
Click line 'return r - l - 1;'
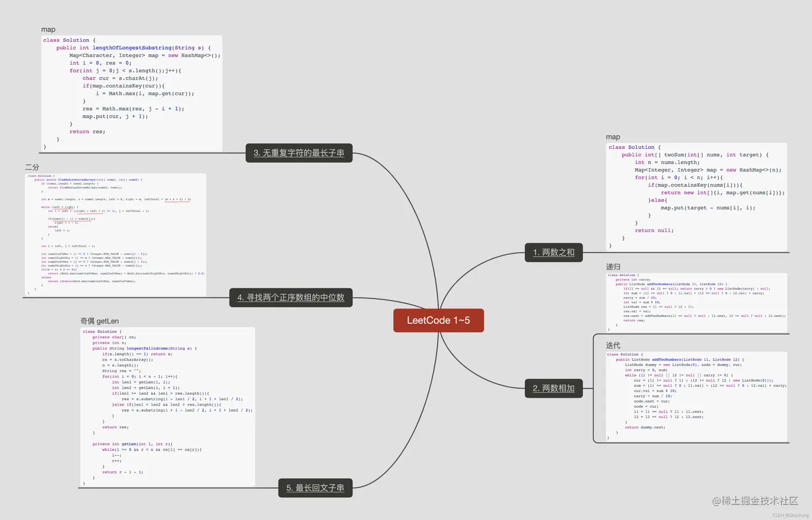(122, 472)
